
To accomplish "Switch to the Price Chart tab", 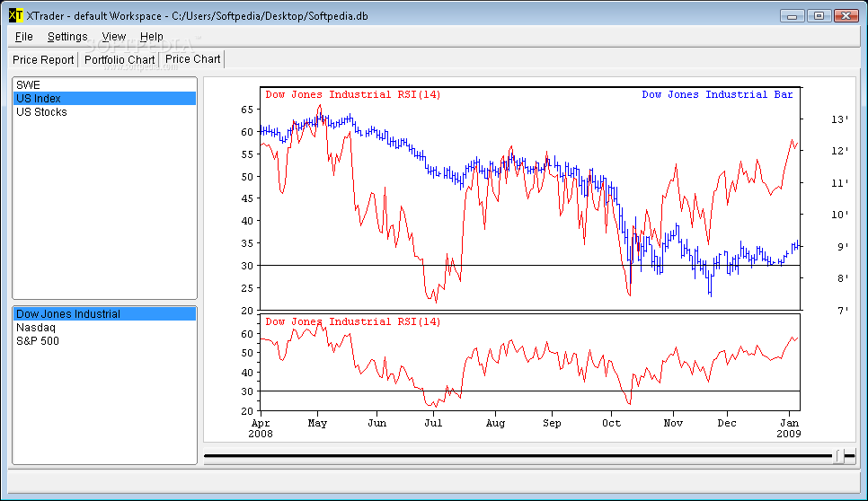I will point(192,59).
